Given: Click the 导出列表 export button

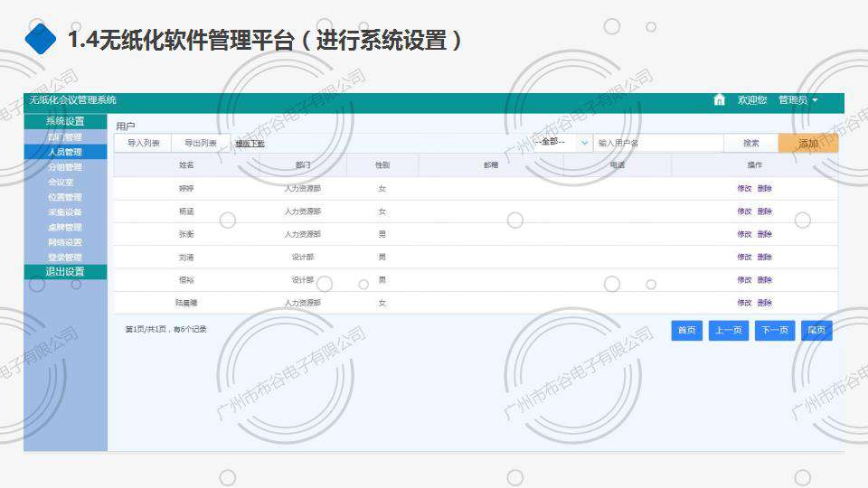Looking at the screenshot, I should click(200, 143).
